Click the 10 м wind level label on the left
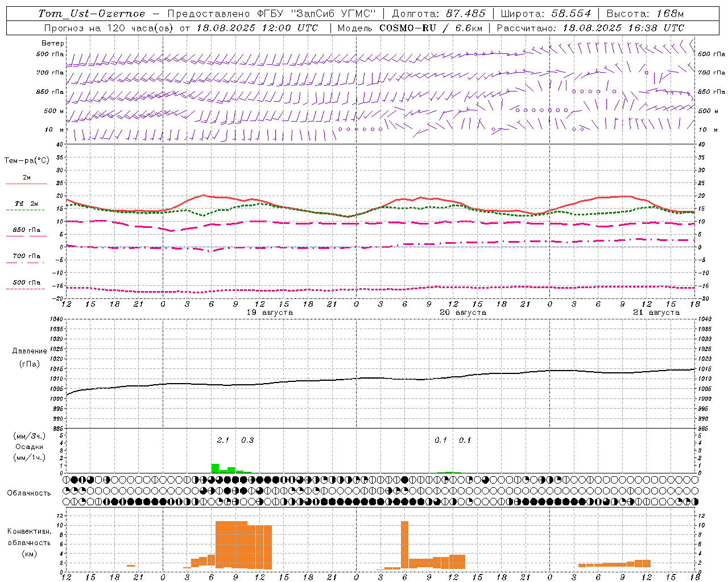This screenshot has width=728, height=582. (x=55, y=130)
